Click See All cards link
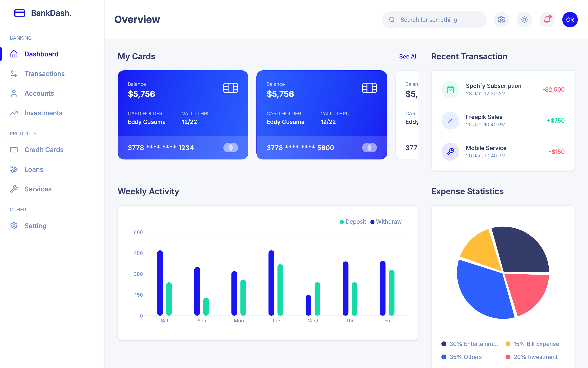The height and width of the screenshot is (368, 588). point(408,56)
